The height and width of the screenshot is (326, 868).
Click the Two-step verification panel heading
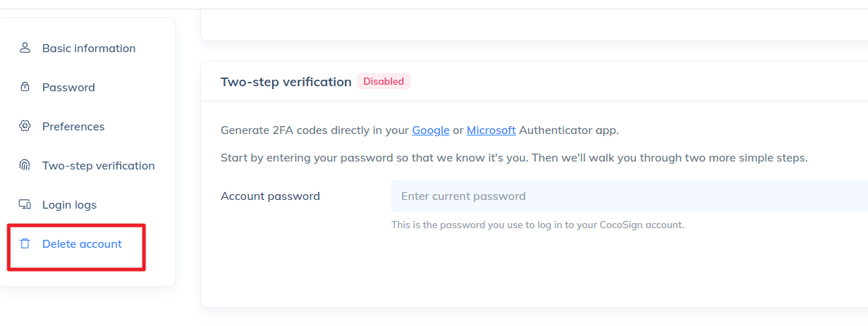(286, 82)
